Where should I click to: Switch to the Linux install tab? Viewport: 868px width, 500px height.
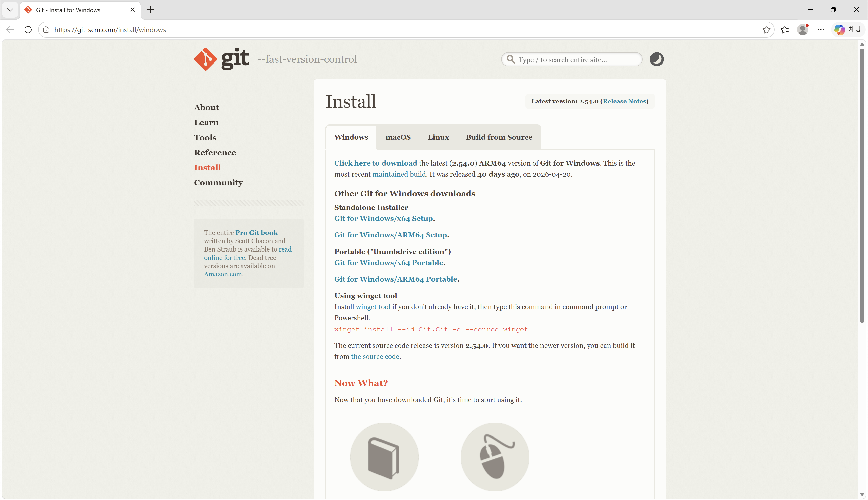tap(438, 137)
